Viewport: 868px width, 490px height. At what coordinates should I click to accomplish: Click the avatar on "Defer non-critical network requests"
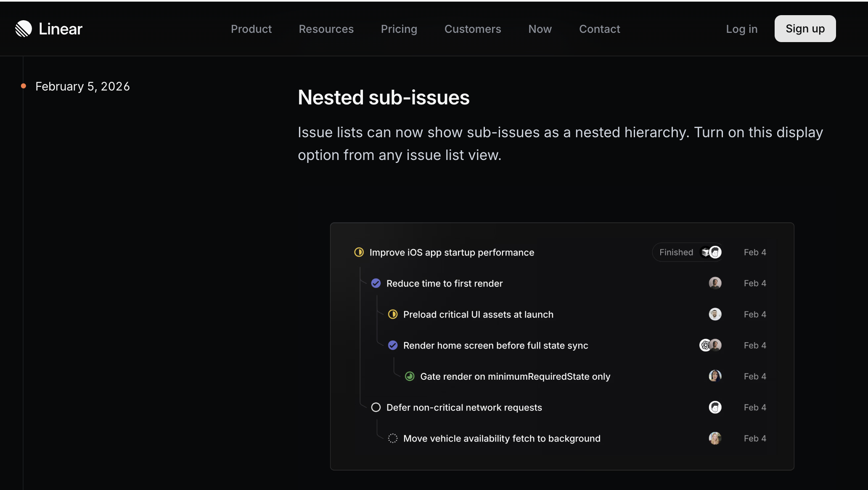tap(715, 407)
